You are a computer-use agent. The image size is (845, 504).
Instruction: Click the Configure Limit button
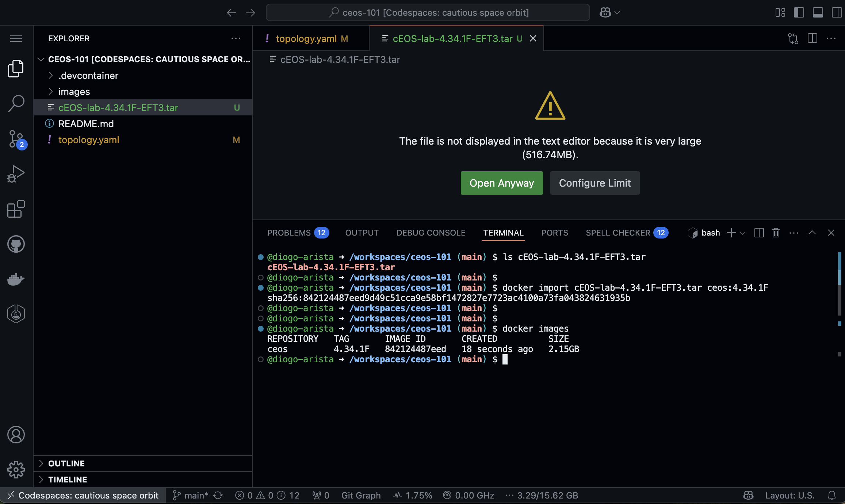point(594,183)
